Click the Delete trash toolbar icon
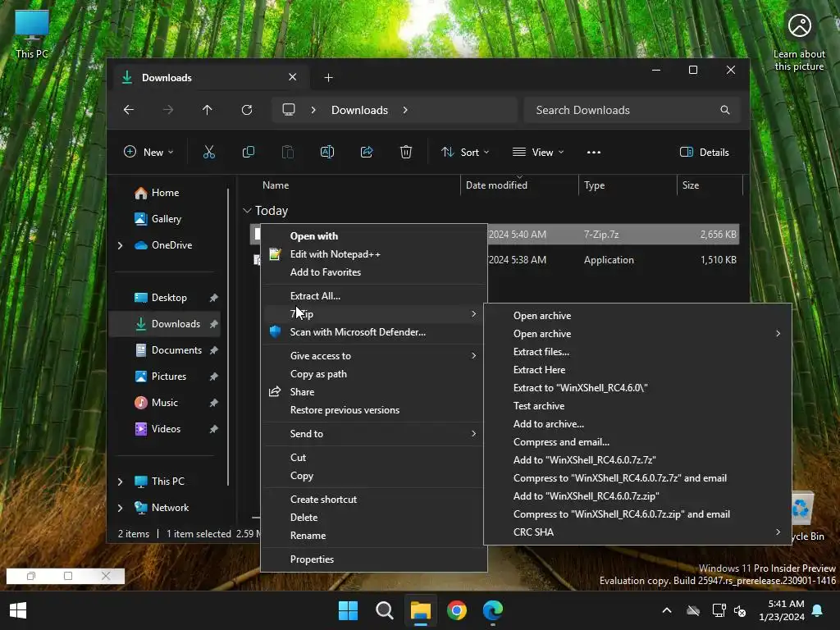 click(406, 152)
